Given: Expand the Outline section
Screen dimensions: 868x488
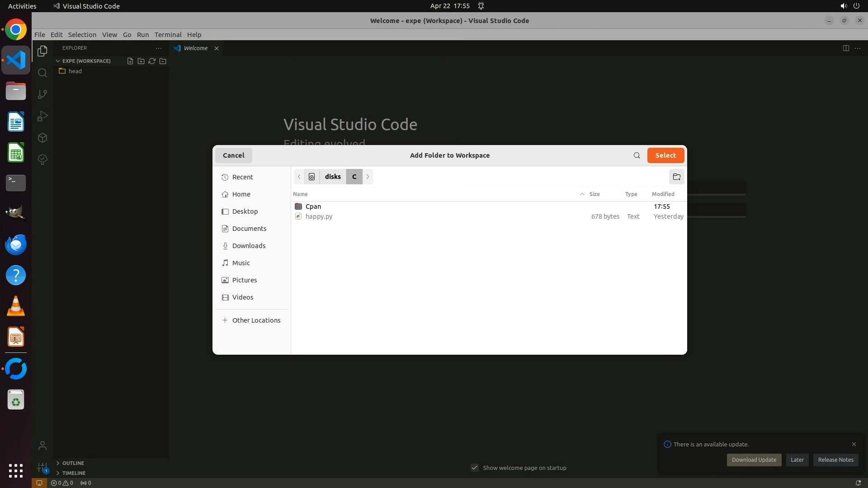Looking at the screenshot, I should click(73, 463).
